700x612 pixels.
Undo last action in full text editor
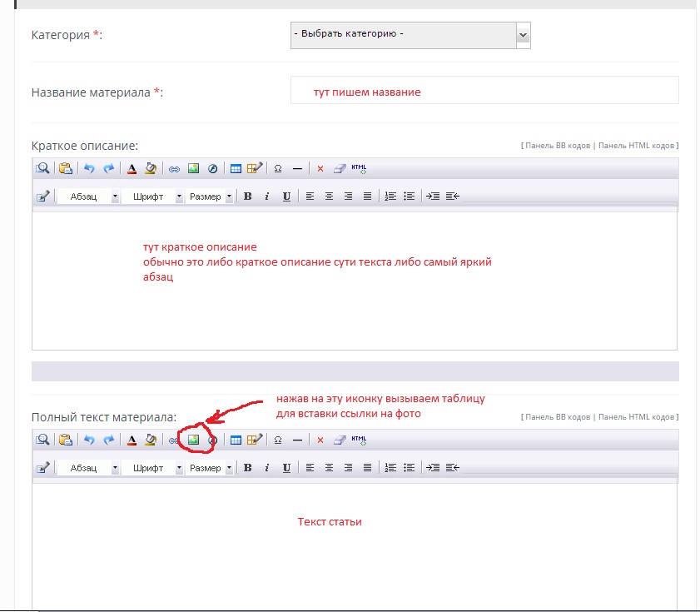[x=89, y=440]
